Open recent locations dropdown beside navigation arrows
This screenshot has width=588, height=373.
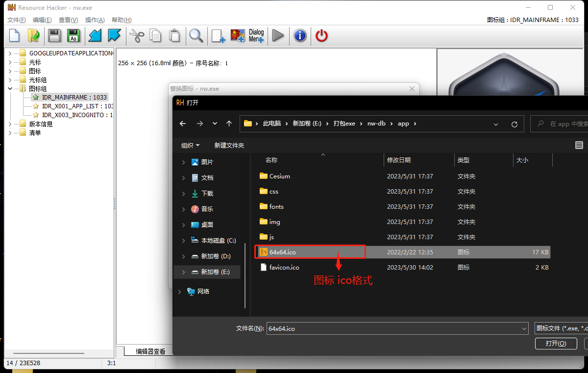tap(215, 124)
